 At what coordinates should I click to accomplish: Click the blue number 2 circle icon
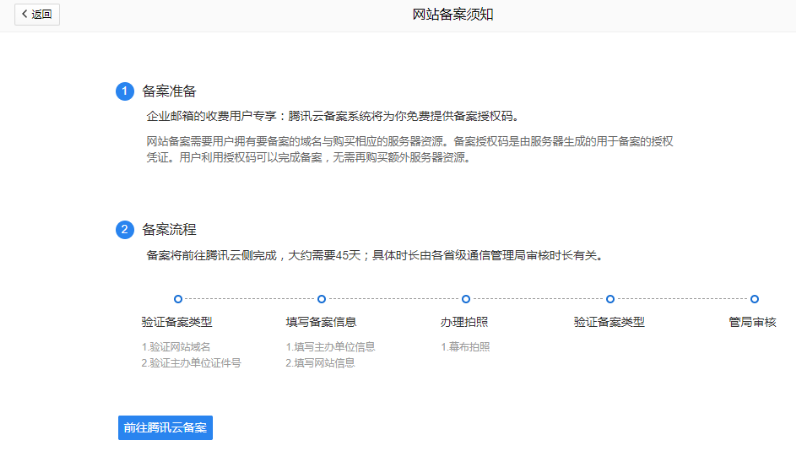pos(125,229)
